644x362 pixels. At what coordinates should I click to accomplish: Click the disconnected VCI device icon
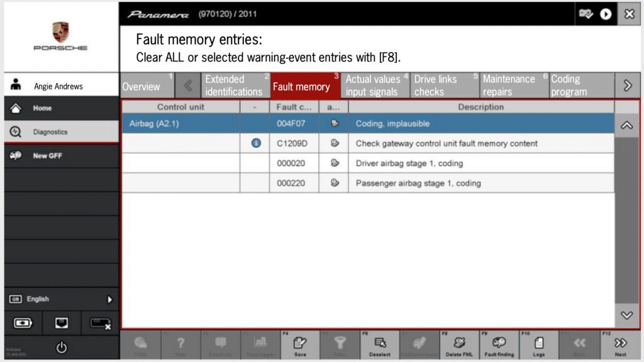(100, 324)
